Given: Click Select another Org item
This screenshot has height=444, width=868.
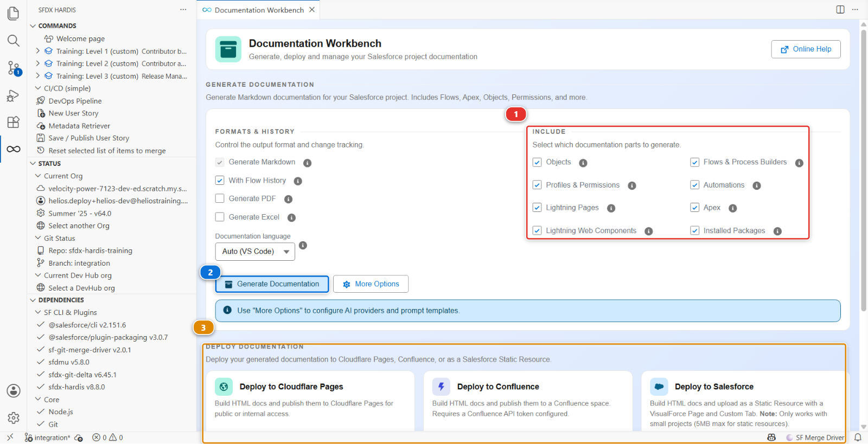Looking at the screenshot, I should point(79,226).
